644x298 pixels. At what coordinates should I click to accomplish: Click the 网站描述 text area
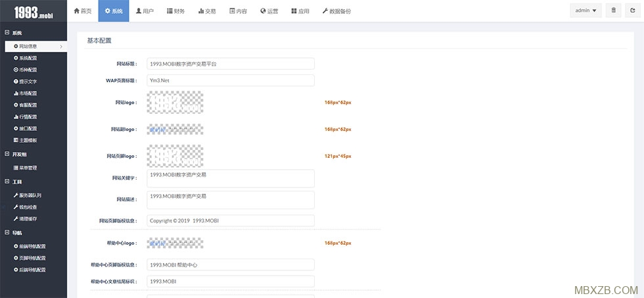pos(231,200)
